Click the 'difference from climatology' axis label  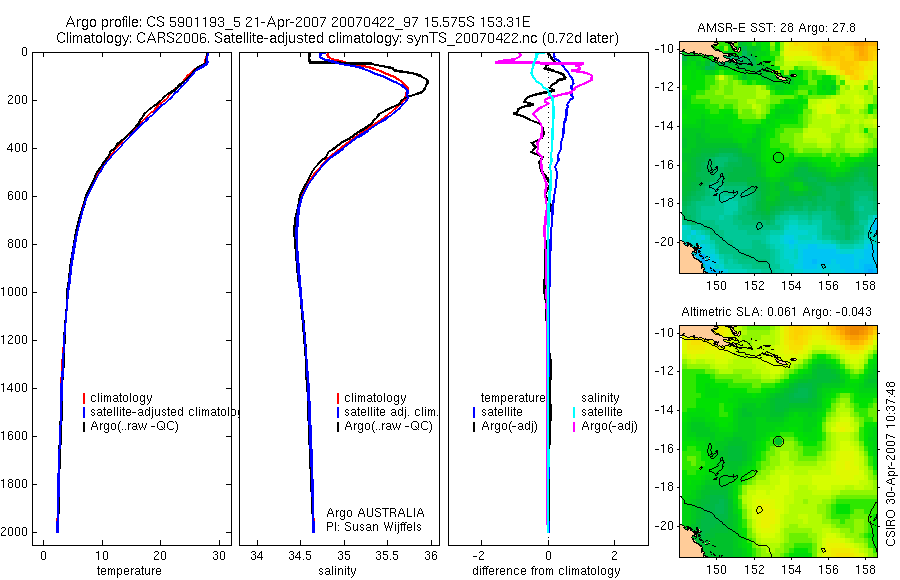click(x=546, y=571)
